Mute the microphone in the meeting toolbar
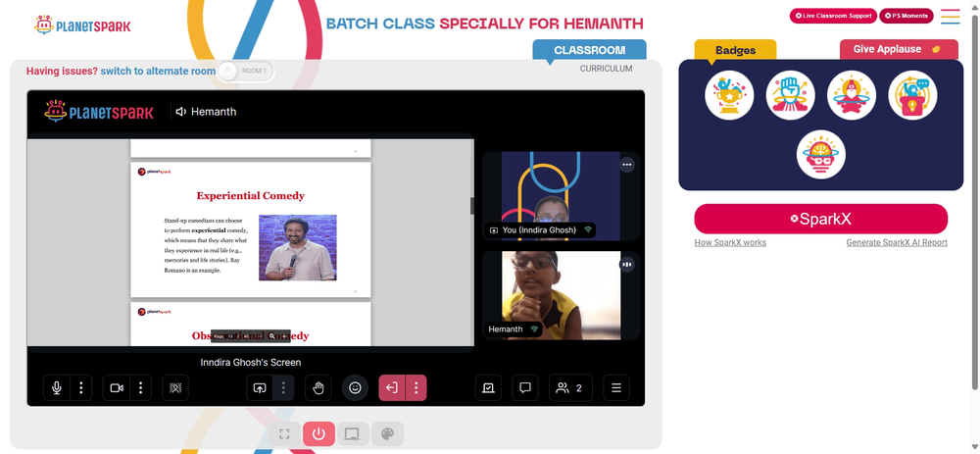 [57, 387]
